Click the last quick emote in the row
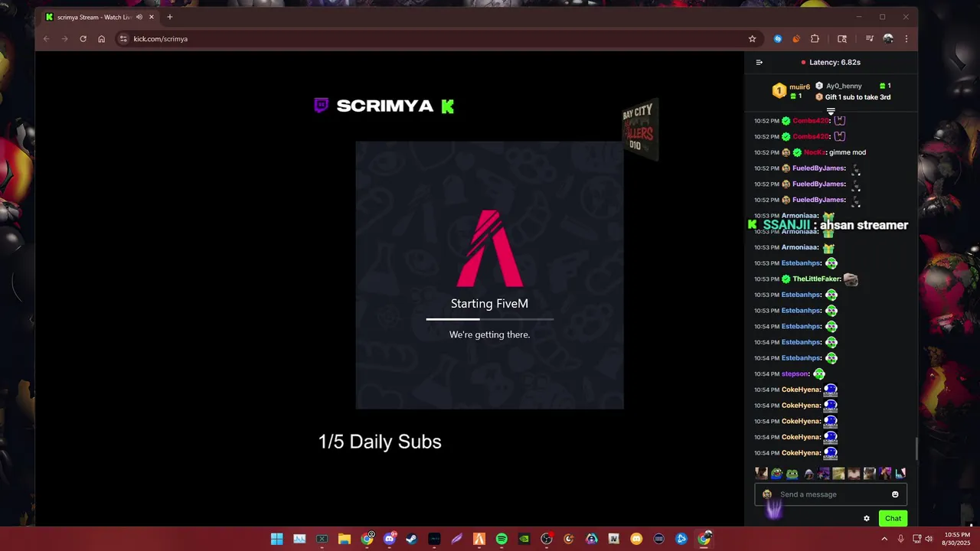980x551 pixels. coord(900,474)
